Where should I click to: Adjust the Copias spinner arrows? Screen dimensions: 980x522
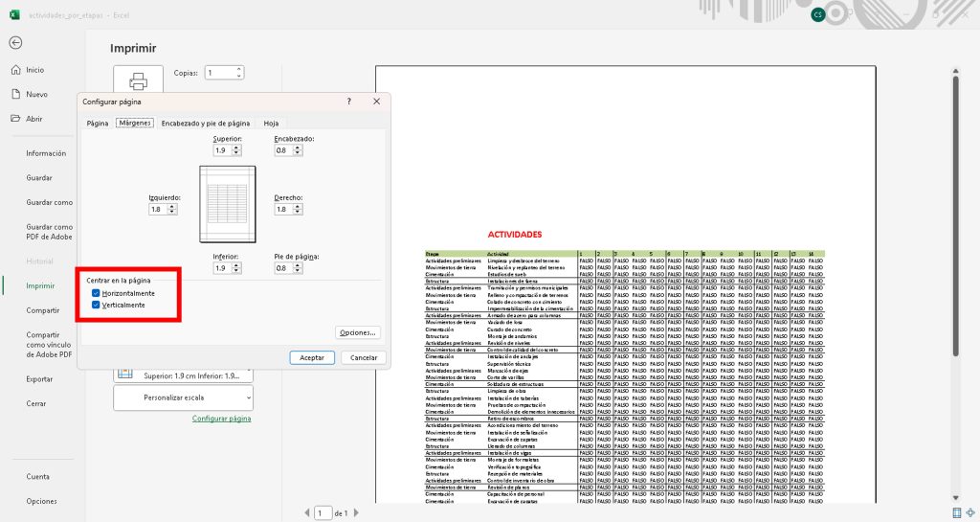[x=238, y=72]
